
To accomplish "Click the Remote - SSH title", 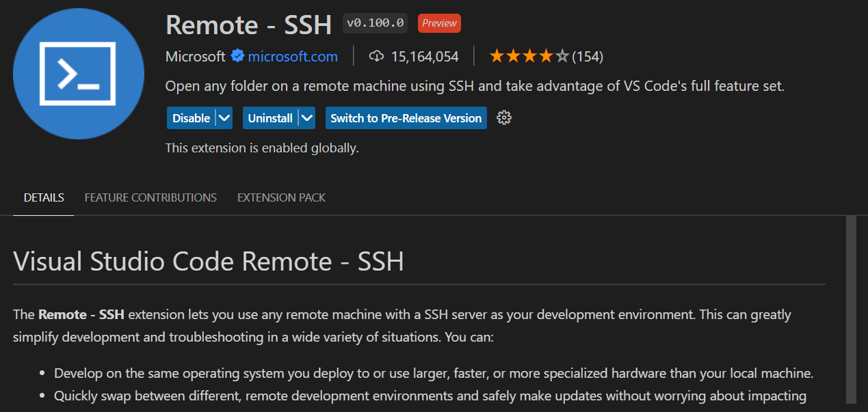I will pos(249,25).
